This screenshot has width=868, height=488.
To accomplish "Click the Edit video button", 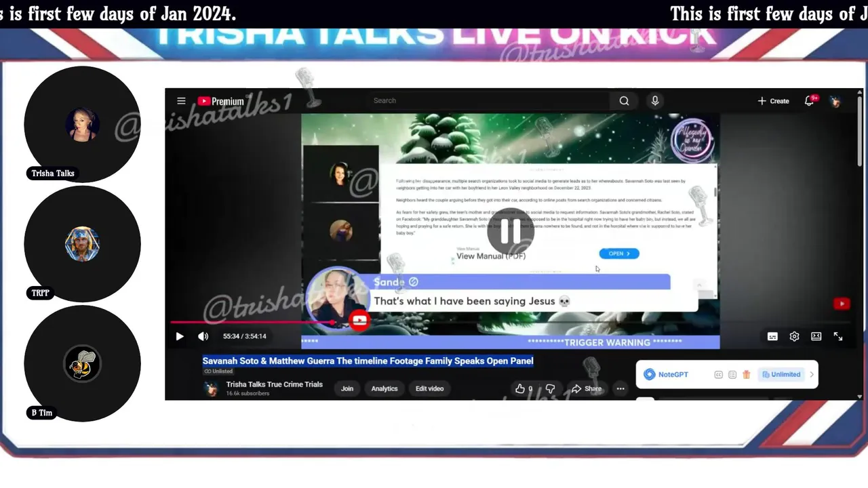I will 429,388.
